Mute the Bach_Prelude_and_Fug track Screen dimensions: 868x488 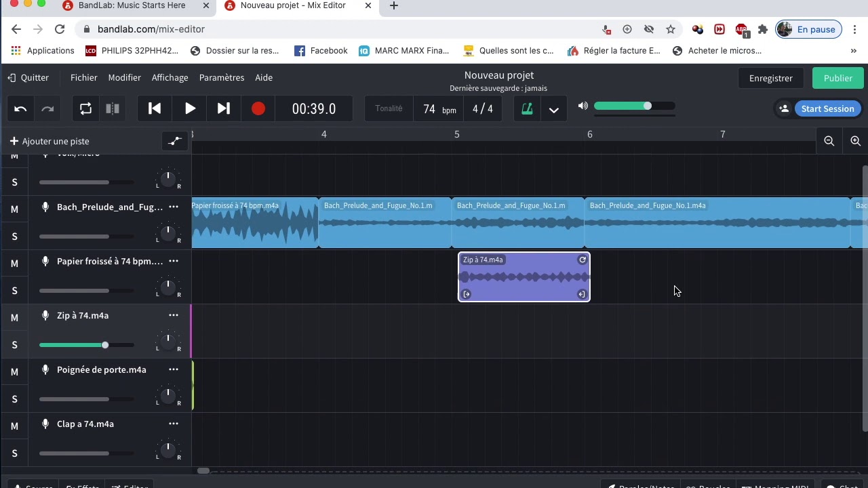tap(14, 209)
